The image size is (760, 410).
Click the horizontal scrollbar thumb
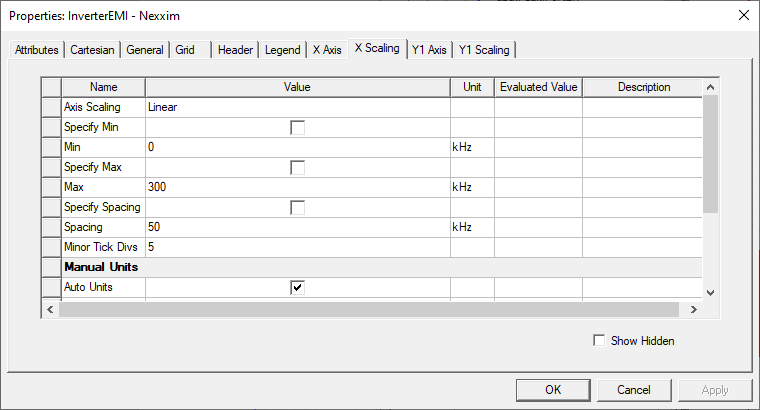coord(369,309)
